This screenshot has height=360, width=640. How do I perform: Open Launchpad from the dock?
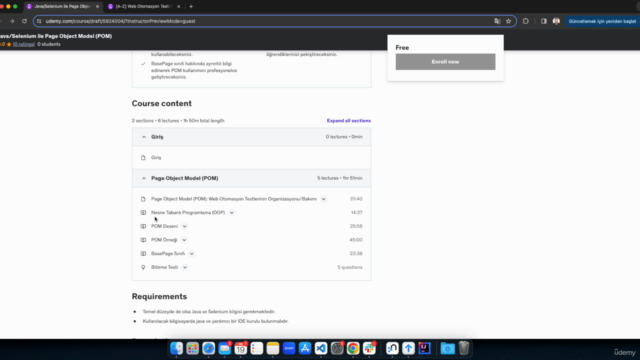[x=192, y=348]
